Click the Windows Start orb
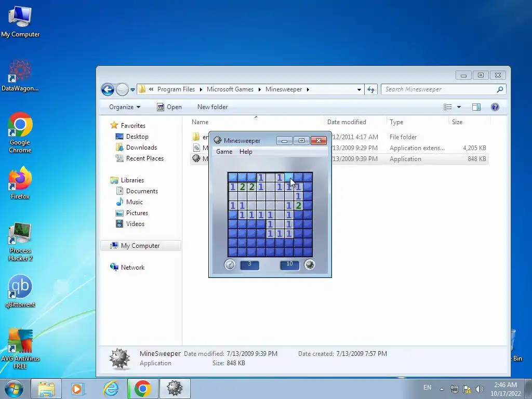The height and width of the screenshot is (399, 532). point(14,389)
